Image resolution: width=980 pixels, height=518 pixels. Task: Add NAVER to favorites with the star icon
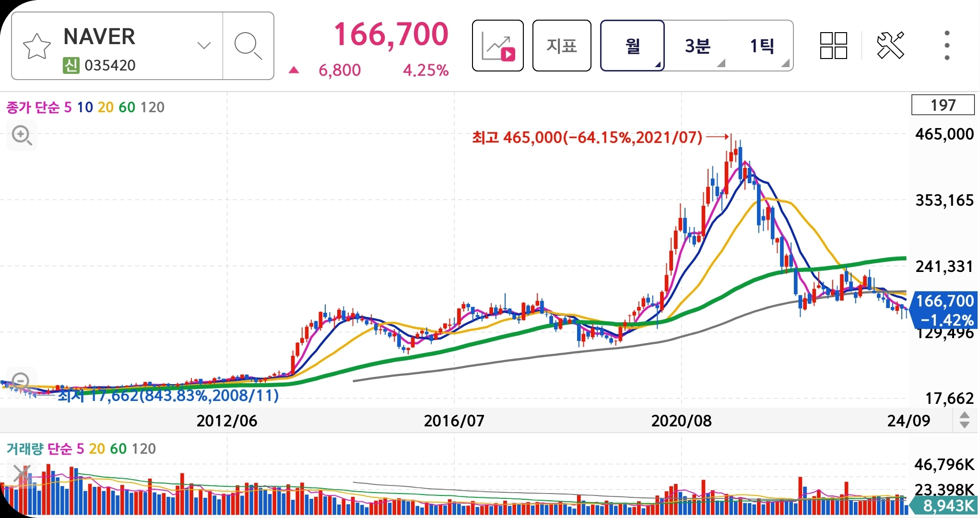[x=36, y=47]
